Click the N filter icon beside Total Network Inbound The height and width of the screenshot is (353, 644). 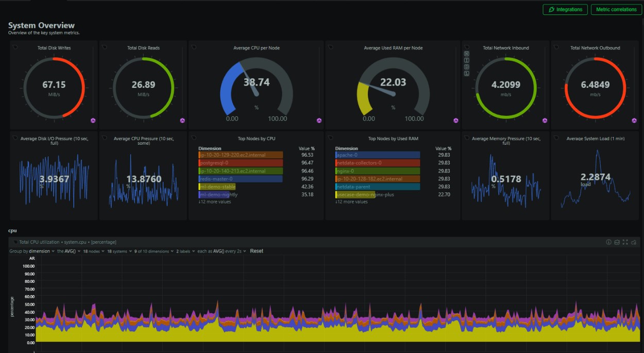pyautogui.click(x=467, y=54)
